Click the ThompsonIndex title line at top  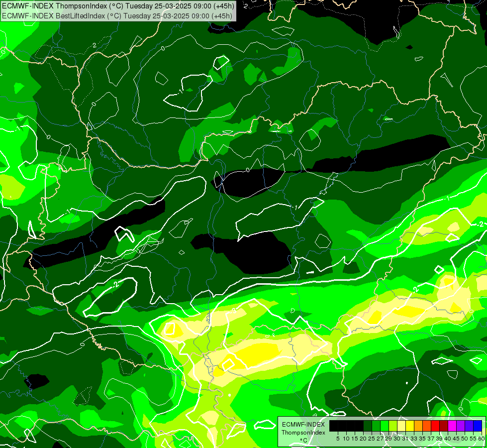118,5
